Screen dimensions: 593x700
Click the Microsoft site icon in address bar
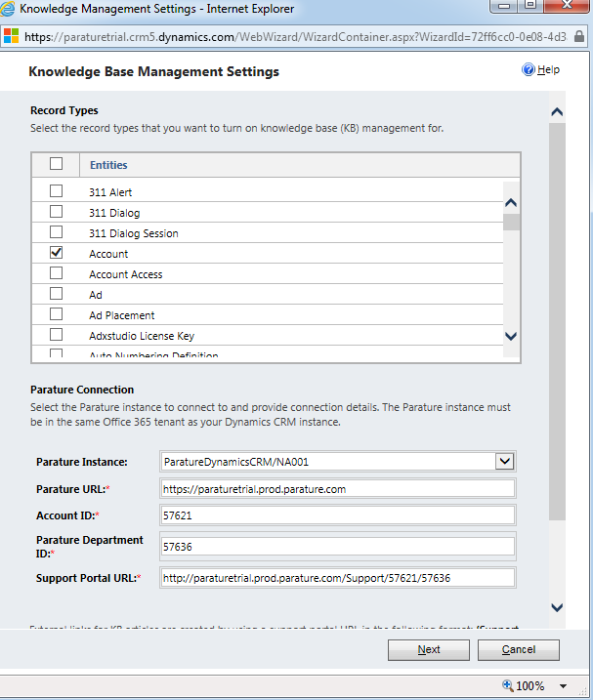tap(11, 36)
